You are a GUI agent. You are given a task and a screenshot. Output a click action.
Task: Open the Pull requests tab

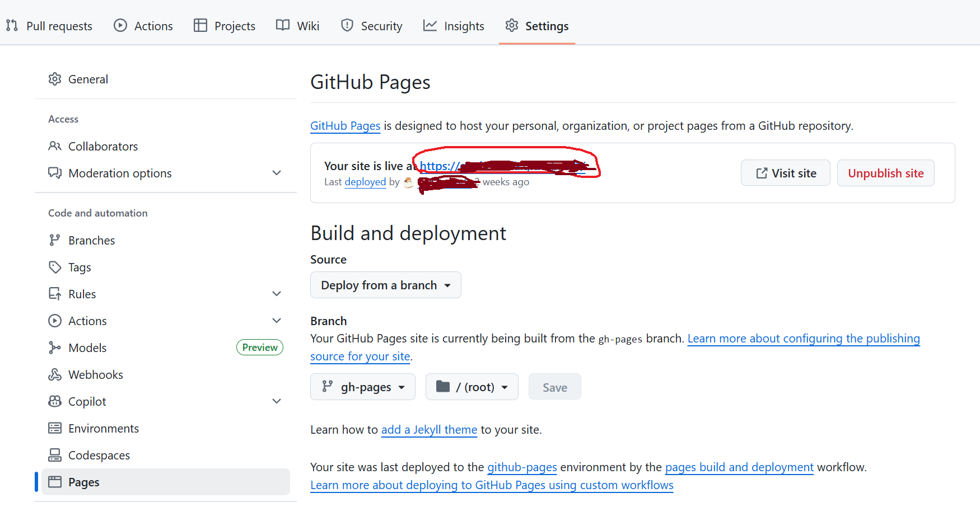click(49, 26)
